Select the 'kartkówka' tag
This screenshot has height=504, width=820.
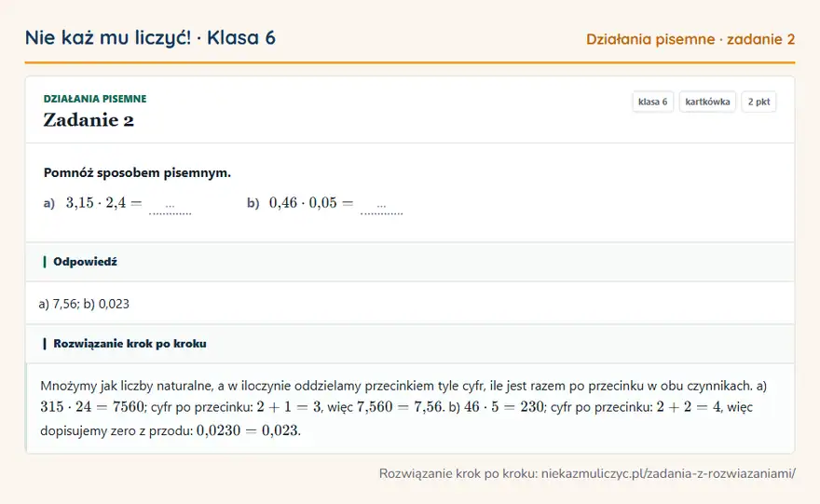[707, 102]
